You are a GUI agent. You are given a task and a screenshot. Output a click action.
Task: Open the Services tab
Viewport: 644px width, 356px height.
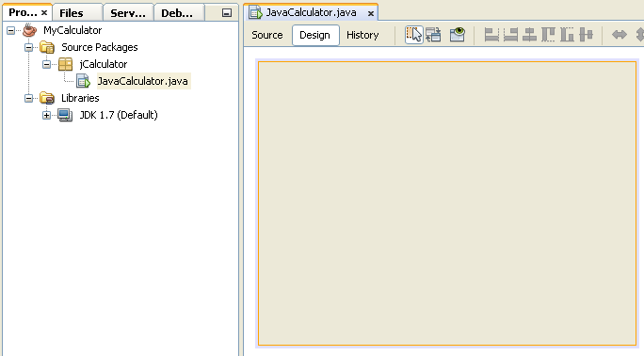pos(128,13)
